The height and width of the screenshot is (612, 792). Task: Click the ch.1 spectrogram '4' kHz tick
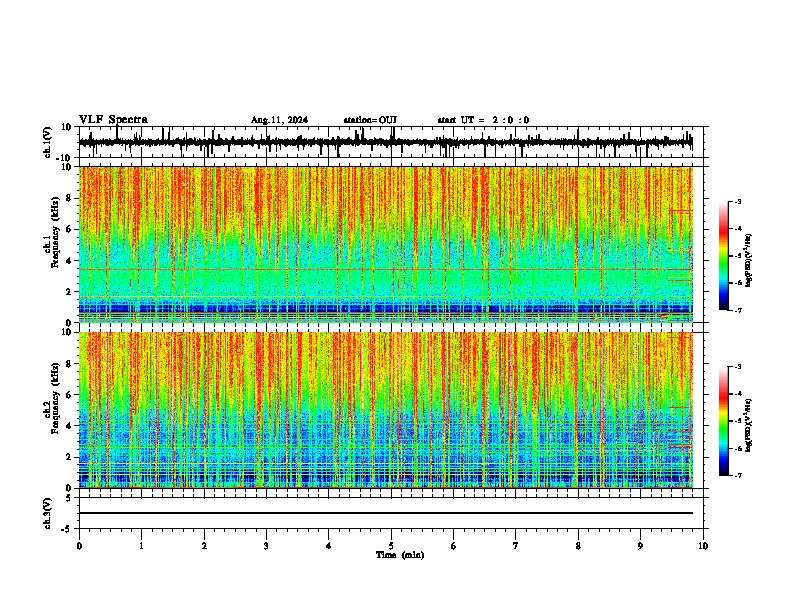click(x=69, y=261)
